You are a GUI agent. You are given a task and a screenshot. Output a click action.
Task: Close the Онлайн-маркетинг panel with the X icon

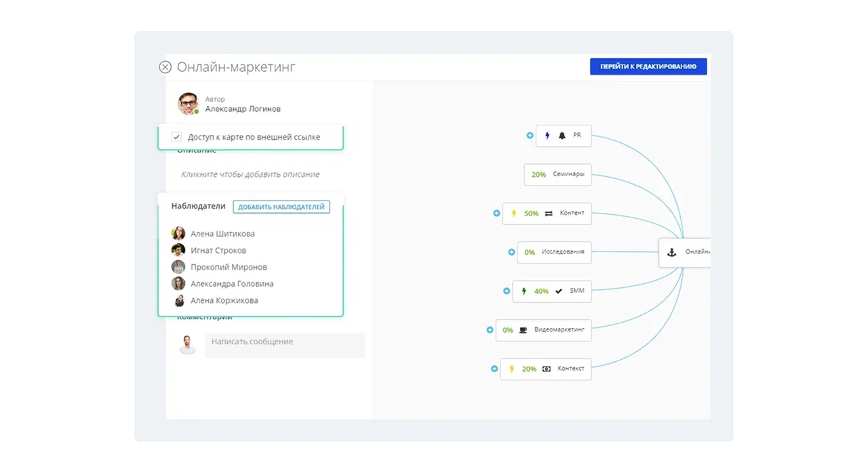click(165, 67)
